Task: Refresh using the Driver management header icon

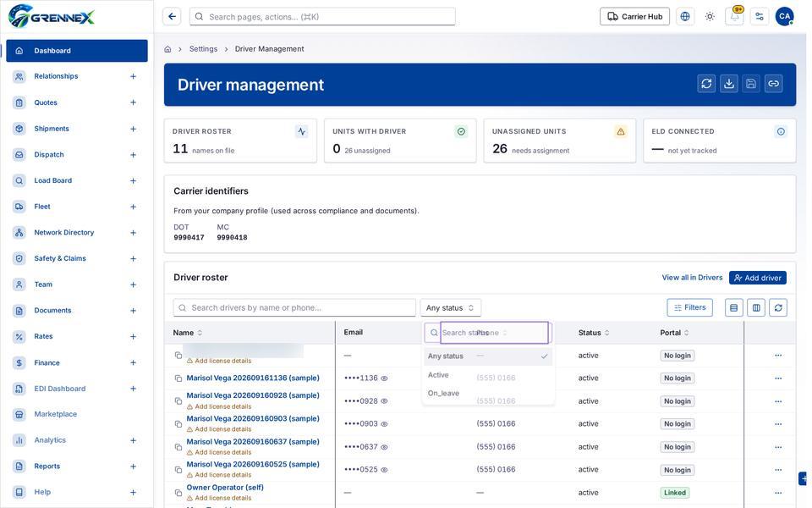Action: (706, 84)
